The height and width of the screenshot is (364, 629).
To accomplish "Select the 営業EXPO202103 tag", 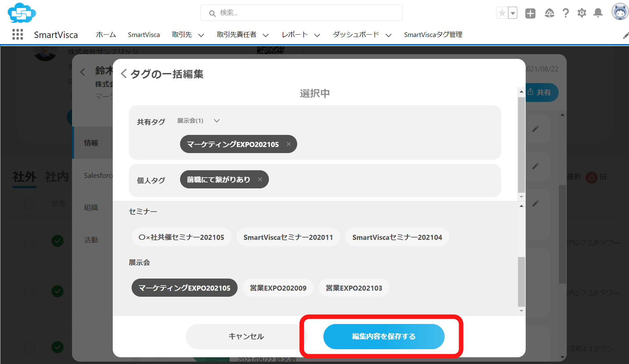I will tap(354, 288).
